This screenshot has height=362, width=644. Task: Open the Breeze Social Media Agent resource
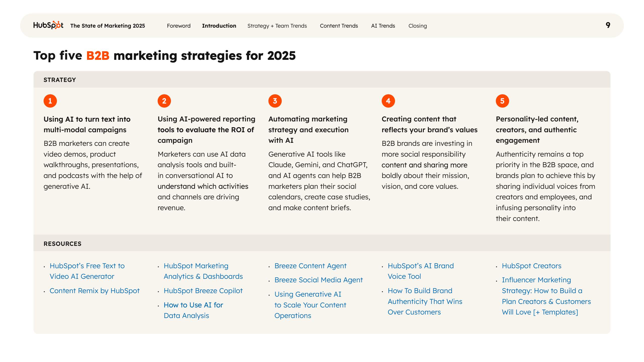click(x=318, y=280)
